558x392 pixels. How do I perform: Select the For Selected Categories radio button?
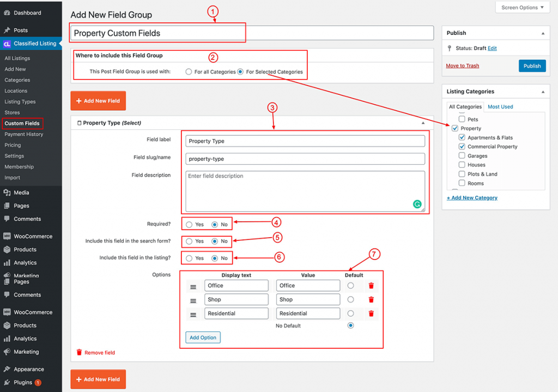[240, 72]
